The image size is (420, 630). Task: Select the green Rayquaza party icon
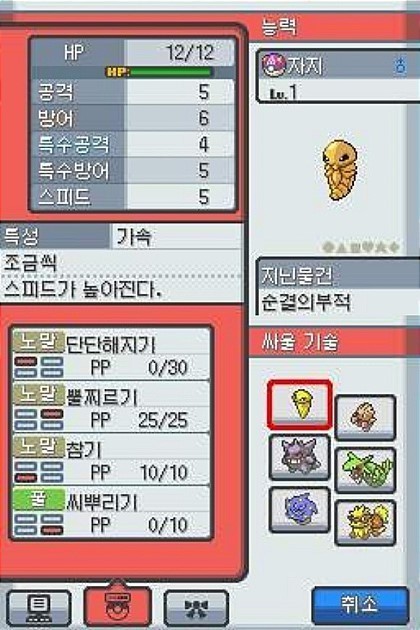[x=365, y=470]
